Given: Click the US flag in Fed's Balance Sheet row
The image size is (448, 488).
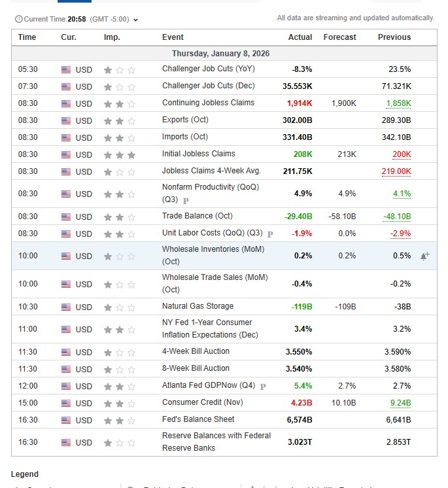Looking at the screenshot, I should (66, 421).
